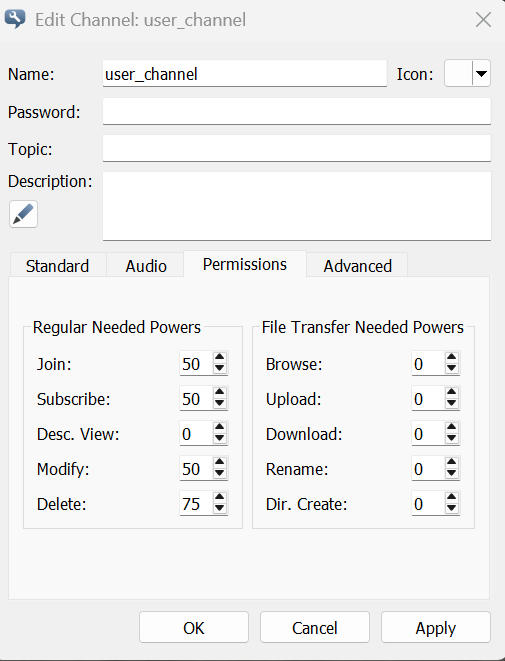Increase the Modify needed power
This screenshot has width=505, height=661.
pyautogui.click(x=219, y=462)
